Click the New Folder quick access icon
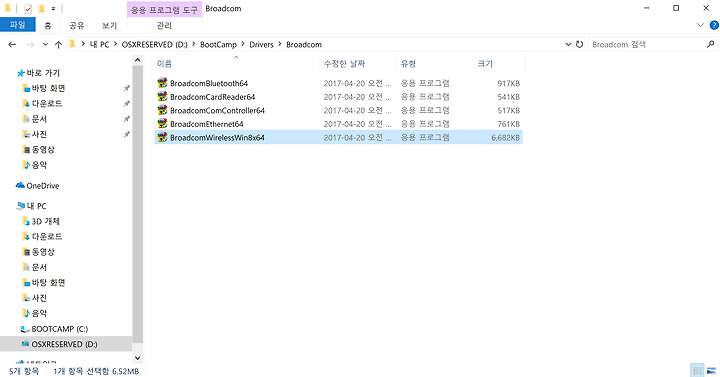The height and width of the screenshot is (377, 720). (41, 9)
